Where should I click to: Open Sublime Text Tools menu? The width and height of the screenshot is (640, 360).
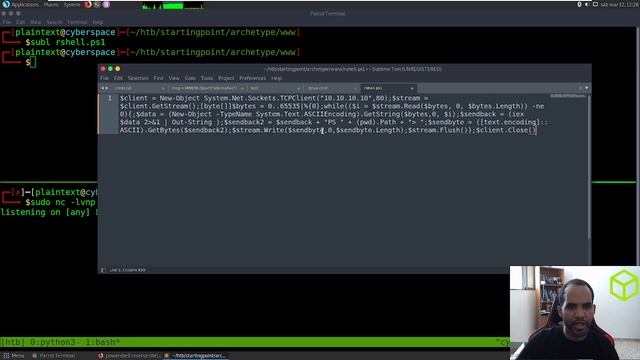click(207, 78)
